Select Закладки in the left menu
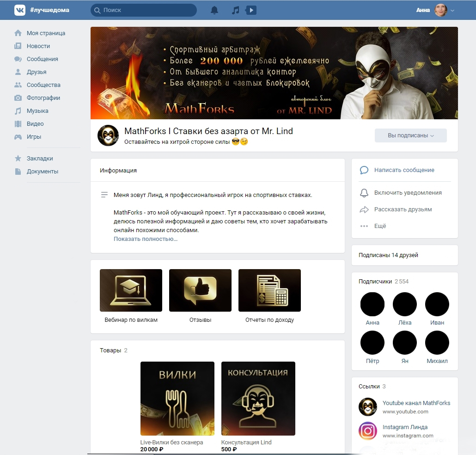Screen dimensions: 476x455 click(40, 159)
